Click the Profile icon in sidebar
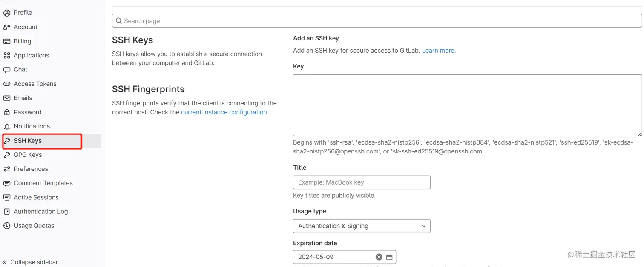The height and width of the screenshot is (267, 644). coord(7,13)
